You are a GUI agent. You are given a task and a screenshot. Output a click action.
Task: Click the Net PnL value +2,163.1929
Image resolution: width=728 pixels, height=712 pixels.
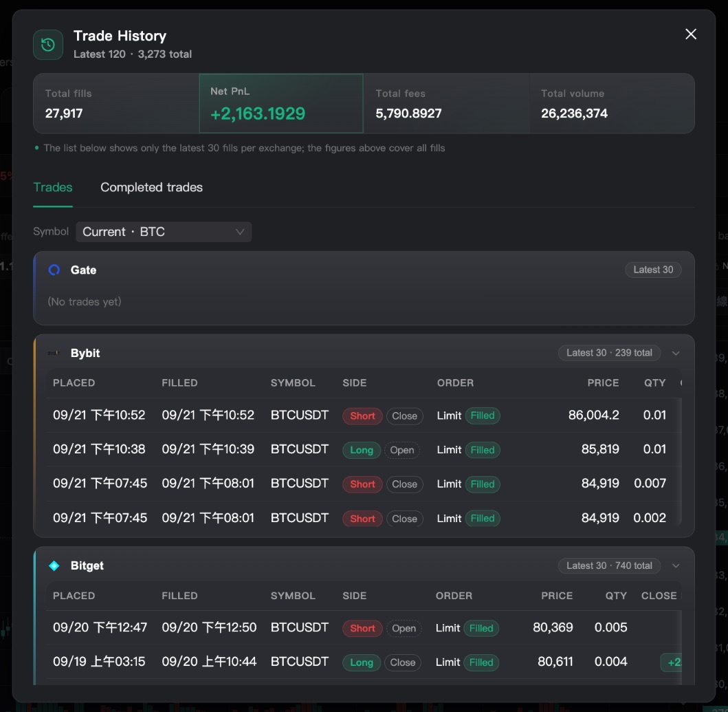[x=258, y=114]
